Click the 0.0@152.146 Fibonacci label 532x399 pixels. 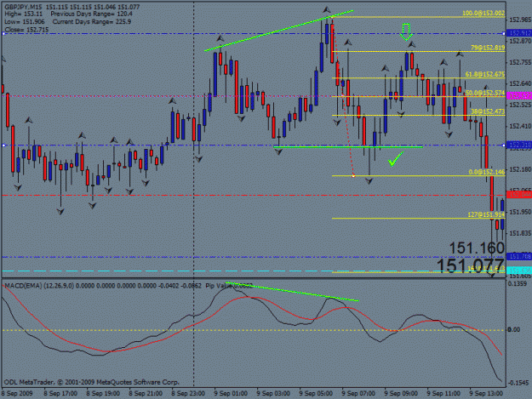click(x=487, y=172)
